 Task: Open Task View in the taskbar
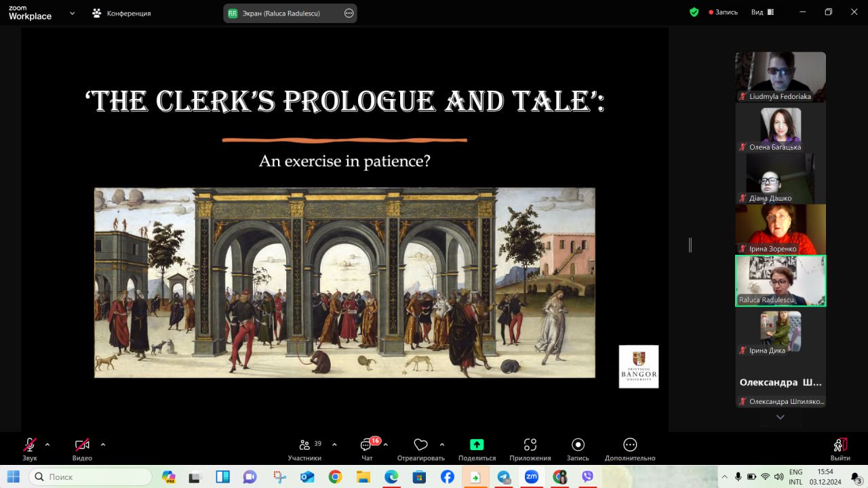196,477
